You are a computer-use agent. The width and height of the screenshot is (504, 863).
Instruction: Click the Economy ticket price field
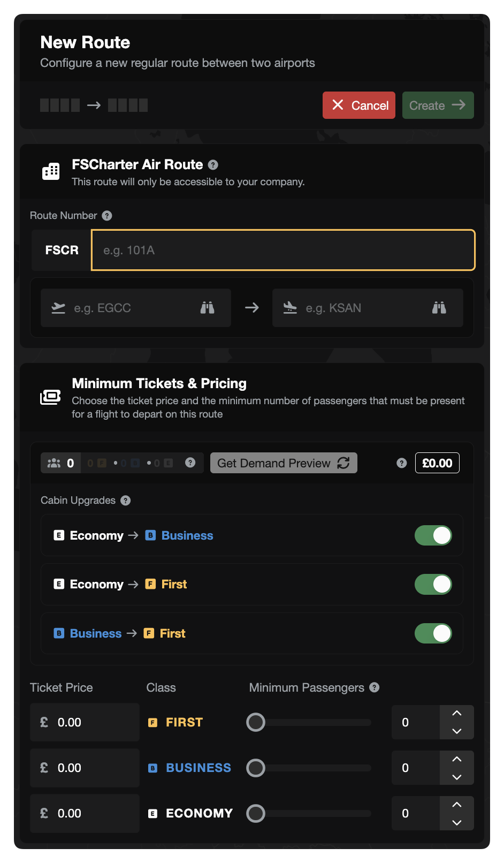tap(85, 813)
